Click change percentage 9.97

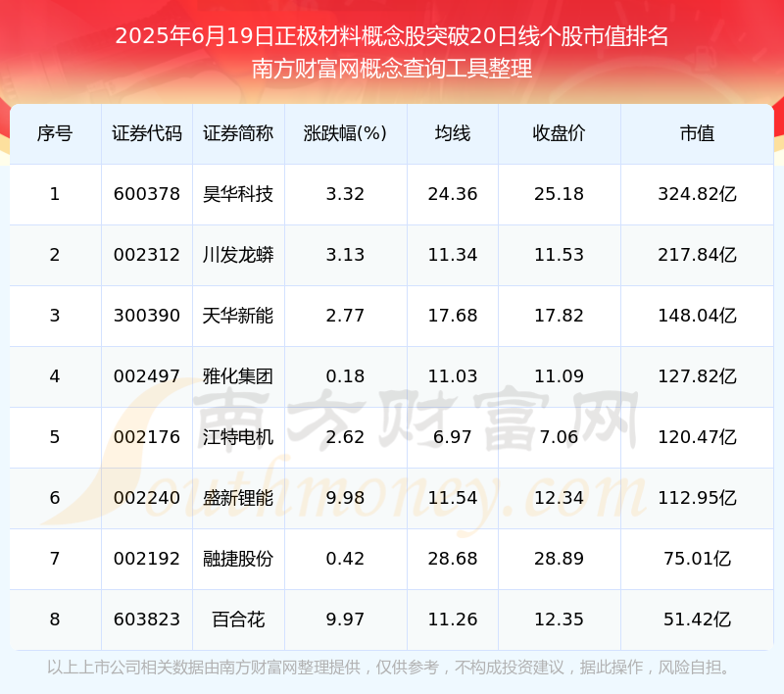[345, 620]
